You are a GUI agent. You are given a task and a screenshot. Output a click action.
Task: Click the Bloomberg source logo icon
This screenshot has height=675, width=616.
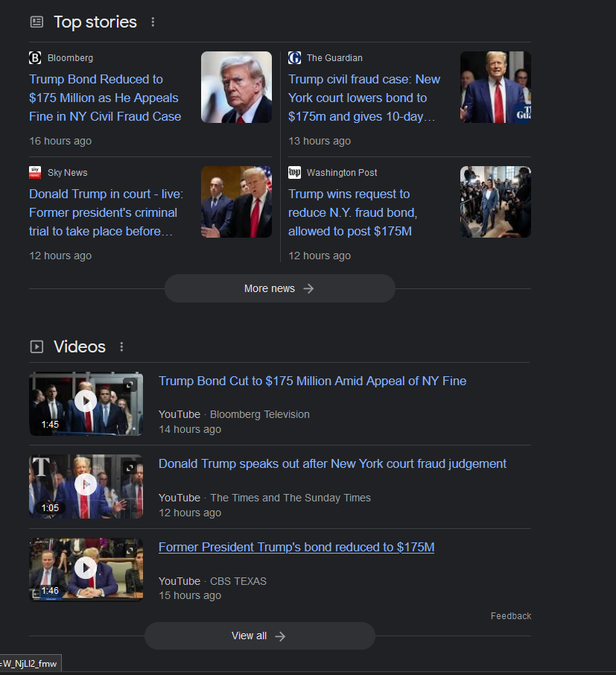click(35, 57)
